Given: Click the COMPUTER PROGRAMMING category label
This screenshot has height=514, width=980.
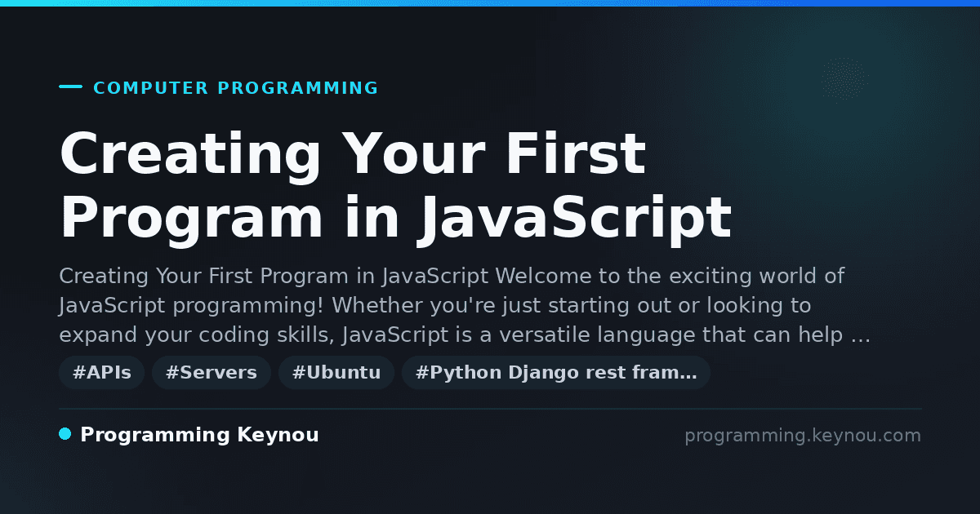Looking at the screenshot, I should 236,88.
